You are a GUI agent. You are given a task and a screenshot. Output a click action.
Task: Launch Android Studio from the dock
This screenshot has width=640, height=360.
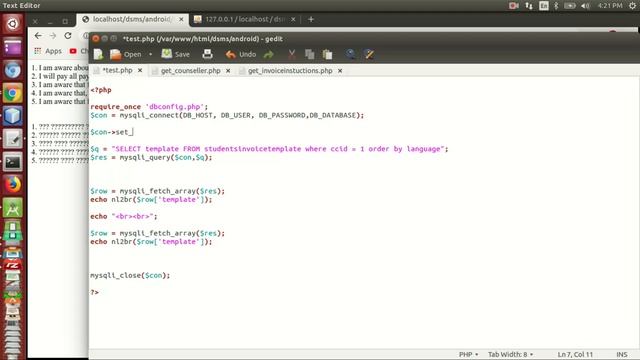pyautogui.click(x=13, y=208)
